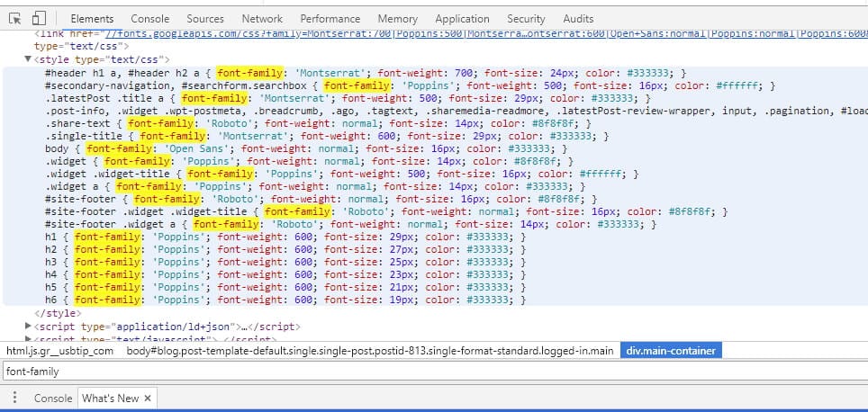The image size is (868, 412).
Task: Click the '#header h1 a, #header h2 a' rule line
Action: pos(366,73)
